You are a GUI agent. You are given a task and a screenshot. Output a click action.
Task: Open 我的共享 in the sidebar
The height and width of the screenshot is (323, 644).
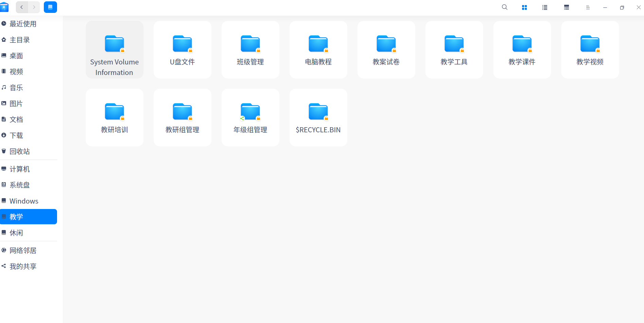coord(29,266)
